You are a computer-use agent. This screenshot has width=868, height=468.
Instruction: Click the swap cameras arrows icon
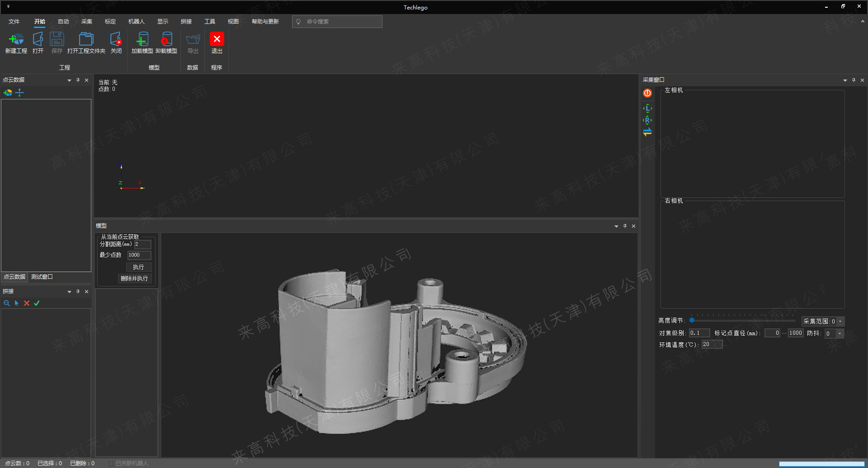(x=647, y=132)
